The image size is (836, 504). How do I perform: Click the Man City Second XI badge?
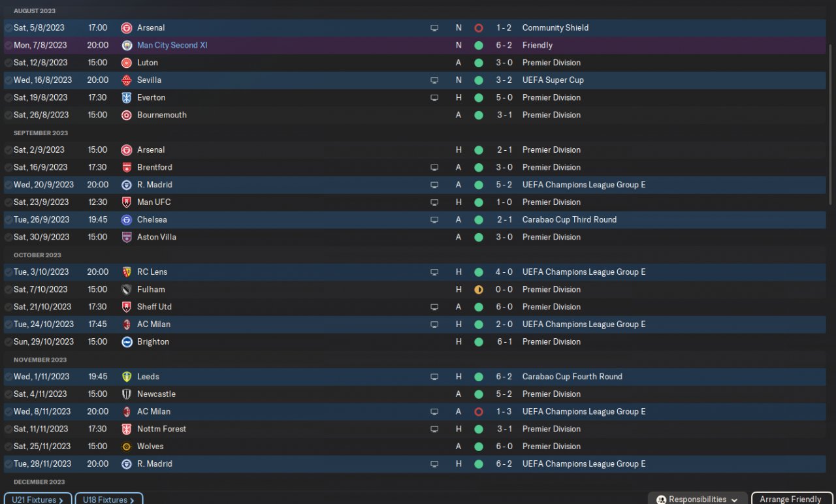pyautogui.click(x=127, y=46)
